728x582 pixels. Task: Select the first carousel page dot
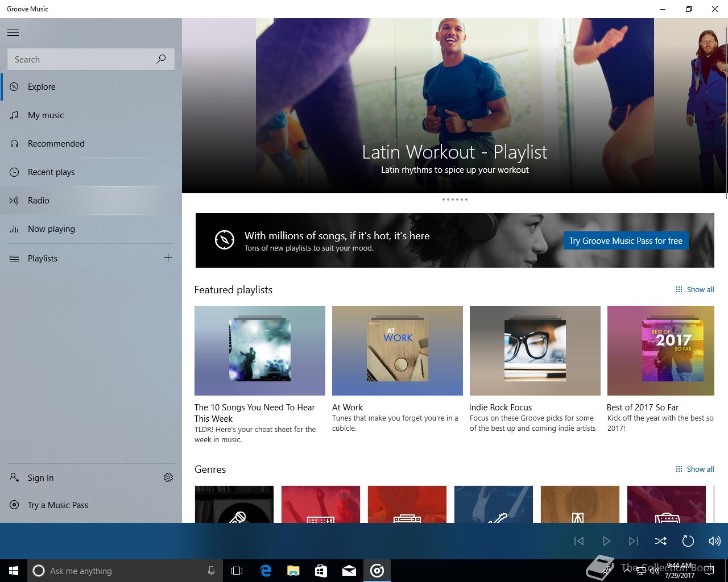[x=444, y=199]
